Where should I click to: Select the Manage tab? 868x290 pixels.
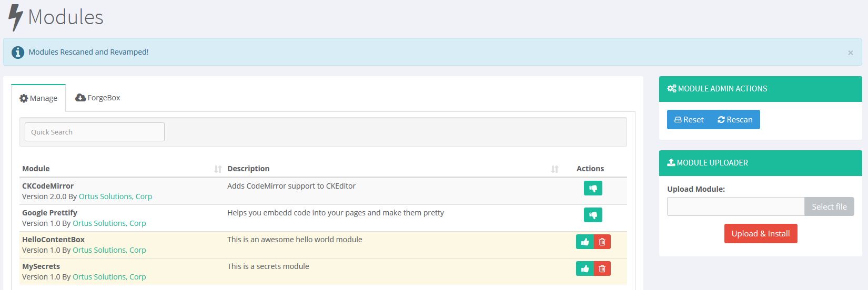[x=38, y=98]
